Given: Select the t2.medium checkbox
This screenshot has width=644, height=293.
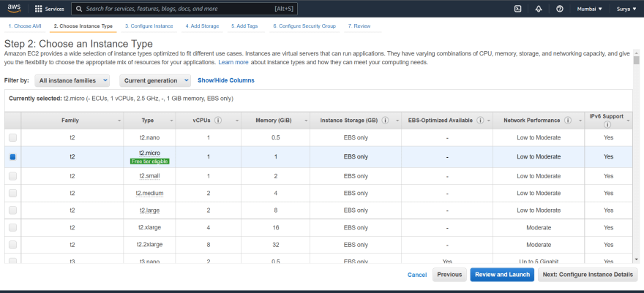Looking at the screenshot, I should [x=12, y=193].
